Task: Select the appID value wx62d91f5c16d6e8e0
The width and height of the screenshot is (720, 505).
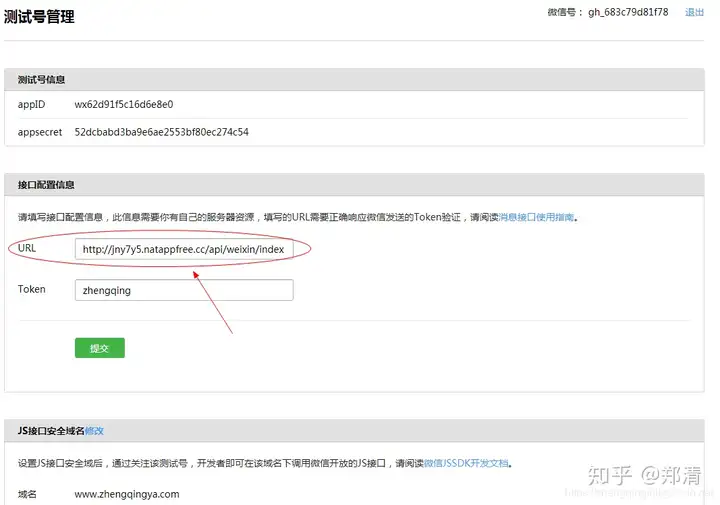Action: point(124,105)
